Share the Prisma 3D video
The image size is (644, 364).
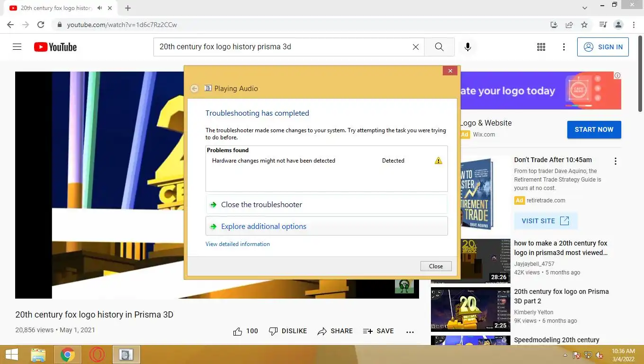tap(335, 331)
